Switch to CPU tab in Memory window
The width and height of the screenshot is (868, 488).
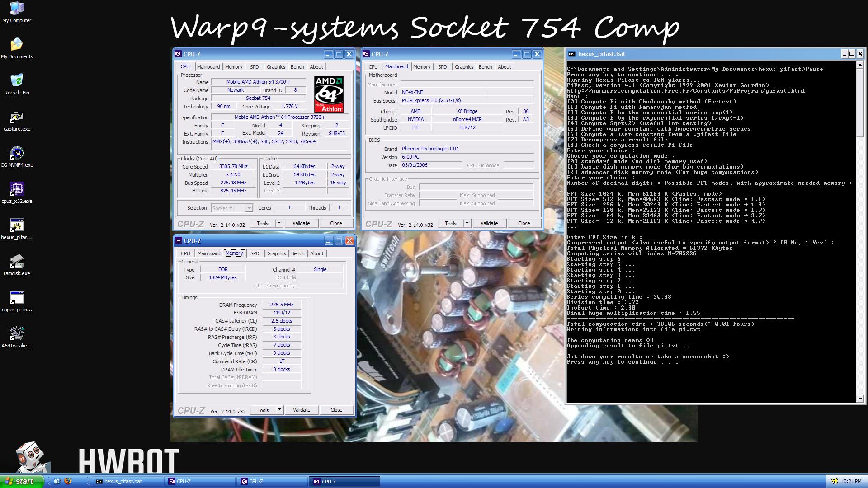(x=185, y=253)
